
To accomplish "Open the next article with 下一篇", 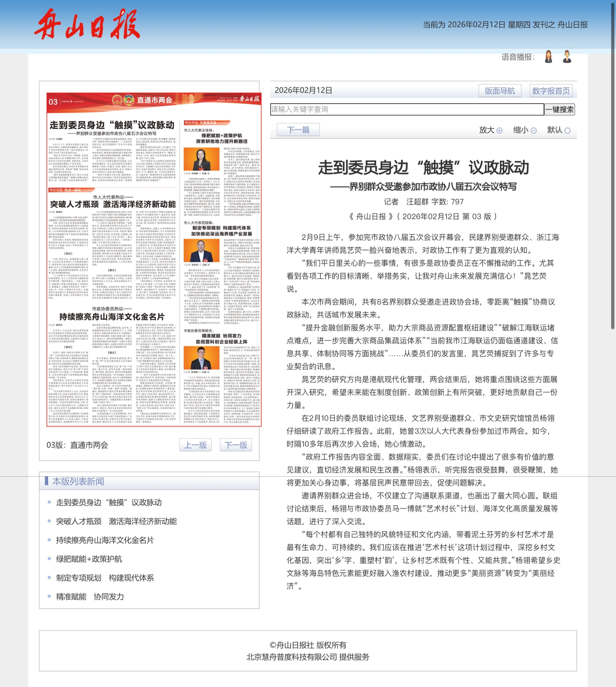I will point(298,130).
